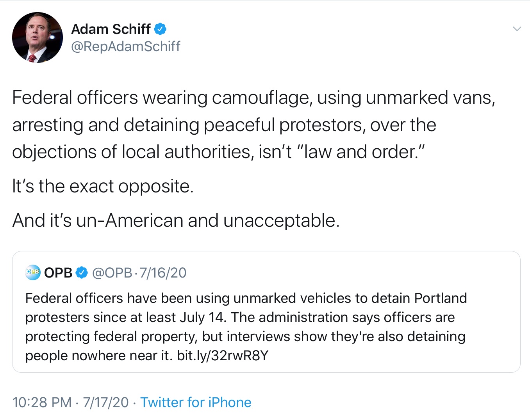Click the 7/16/20 quoted tweet date

click(x=163, y=273)
